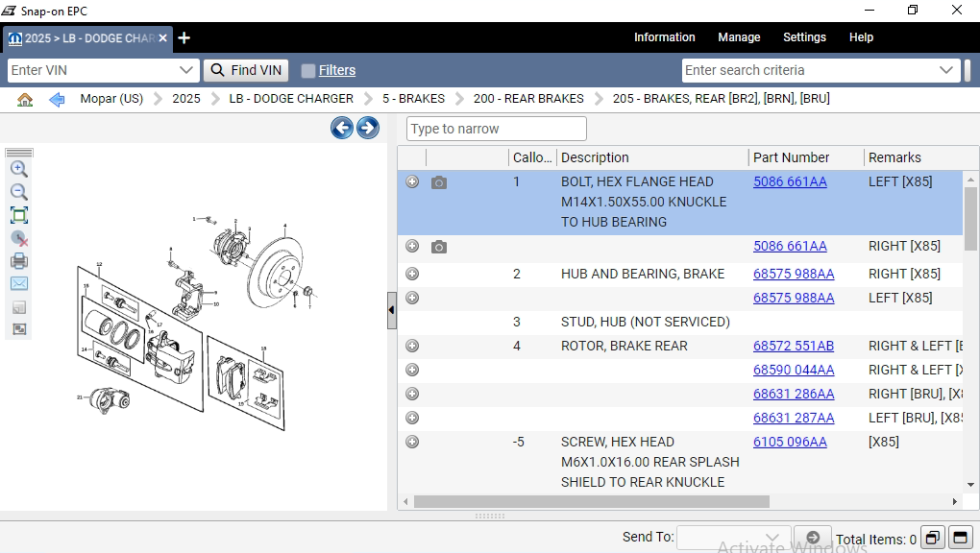Open the Enter VIN dropdown
980x553 pixels.
185,70
